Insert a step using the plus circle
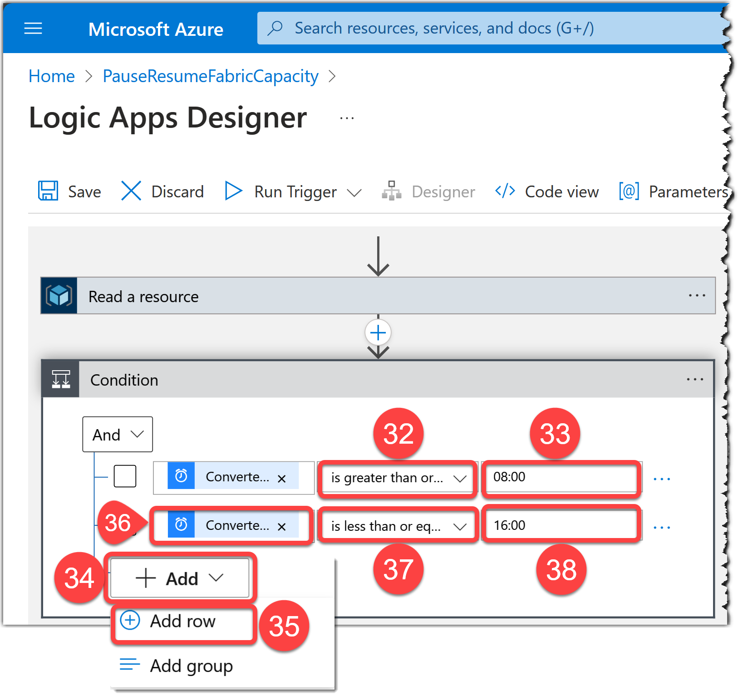The image size is (738, 700). (x=378, y=333)
